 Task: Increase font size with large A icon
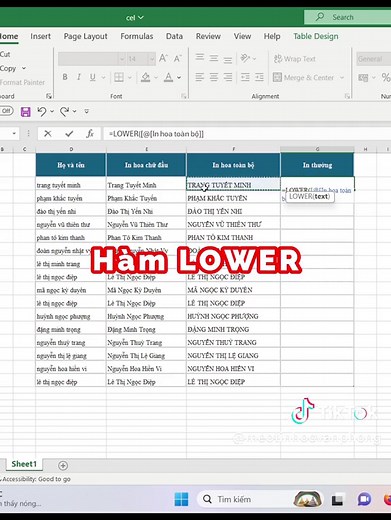point(163,59)
